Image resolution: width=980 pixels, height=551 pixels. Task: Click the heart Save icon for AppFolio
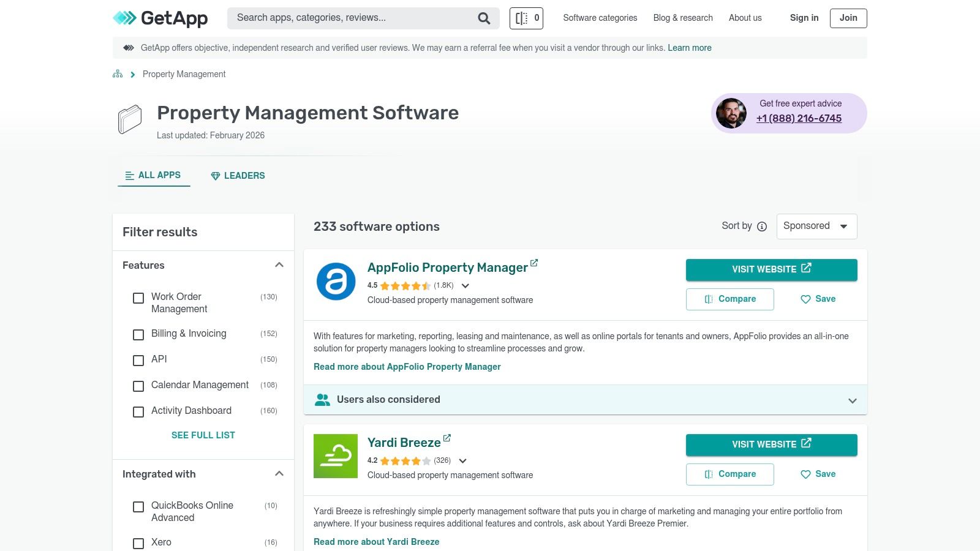click(805, 299)
